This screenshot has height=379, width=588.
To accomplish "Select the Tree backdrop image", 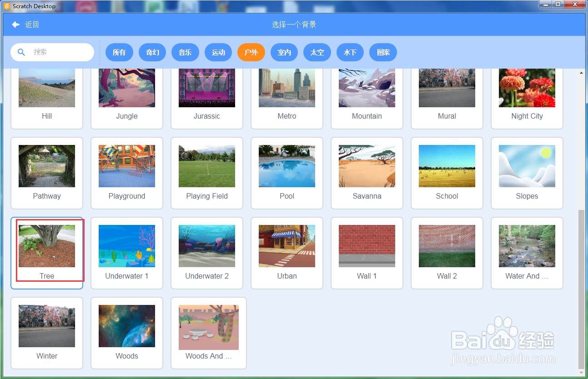I will point(47,246).
